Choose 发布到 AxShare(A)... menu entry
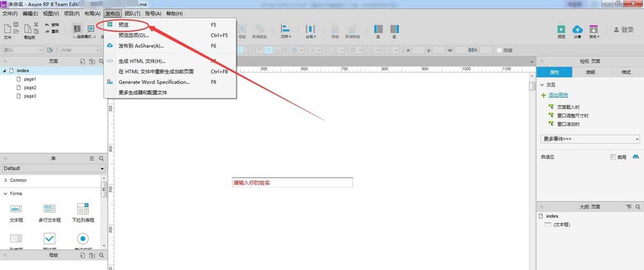 [x=170, y=46]
